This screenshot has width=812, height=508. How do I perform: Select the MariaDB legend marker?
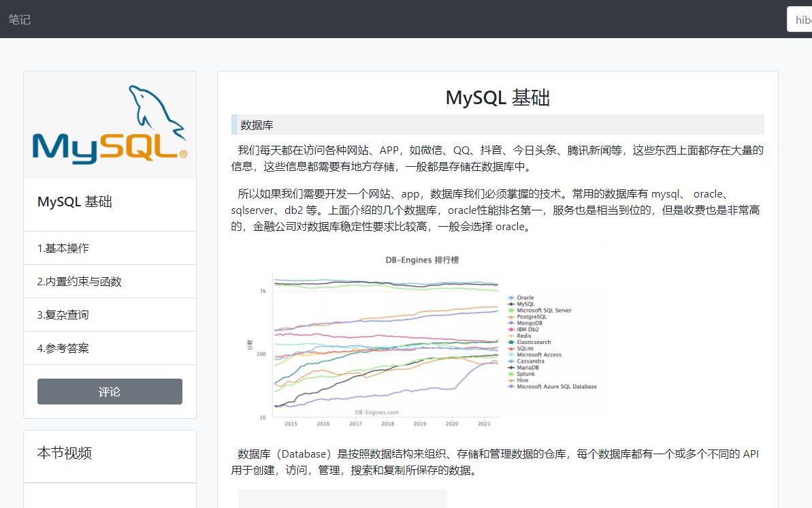pos(510,367)
